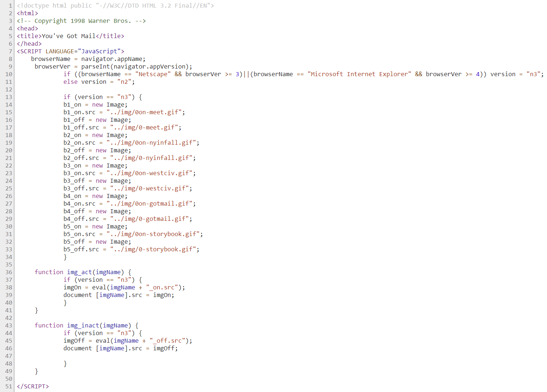
Task: Click the title You've Got Mail line
Action: [x=70, y=36]
